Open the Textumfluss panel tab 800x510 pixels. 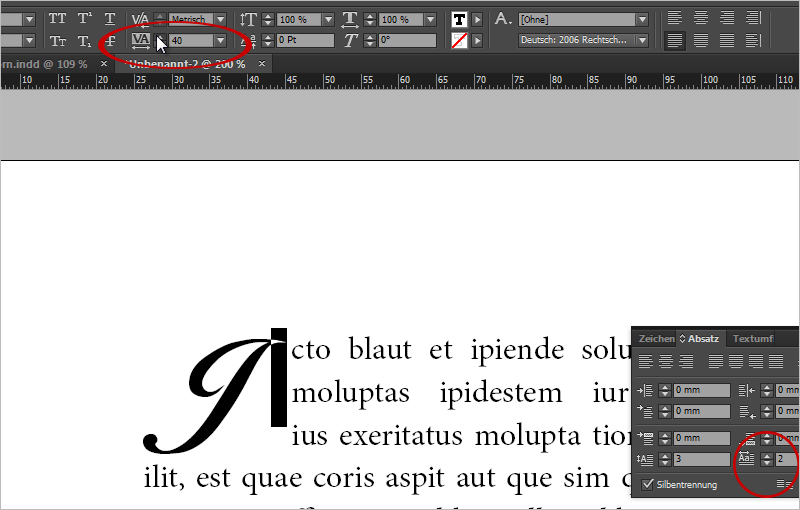click(753, 339)
